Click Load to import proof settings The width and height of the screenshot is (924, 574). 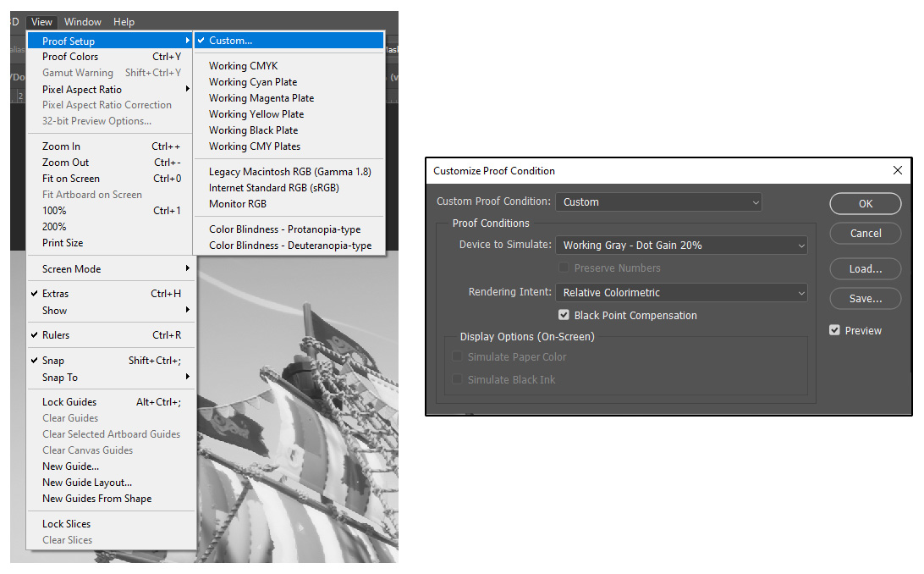coord(865,268)
